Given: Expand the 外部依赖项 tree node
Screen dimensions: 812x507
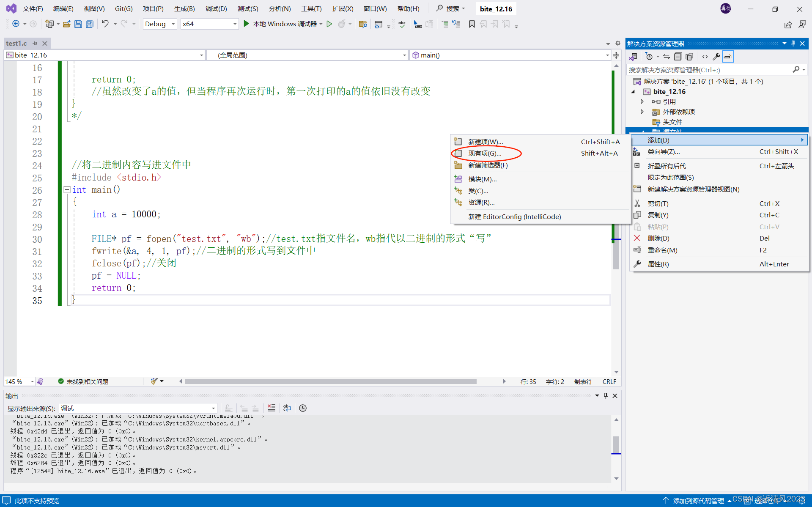Looking at the screenshot, I should tap(642, 112).
